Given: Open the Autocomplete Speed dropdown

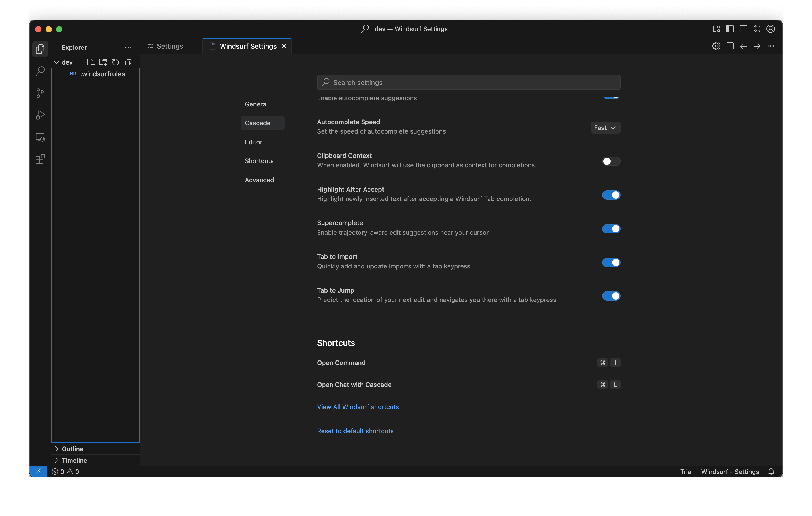Looking at the screenshot, I should click(x=605, y=128).
